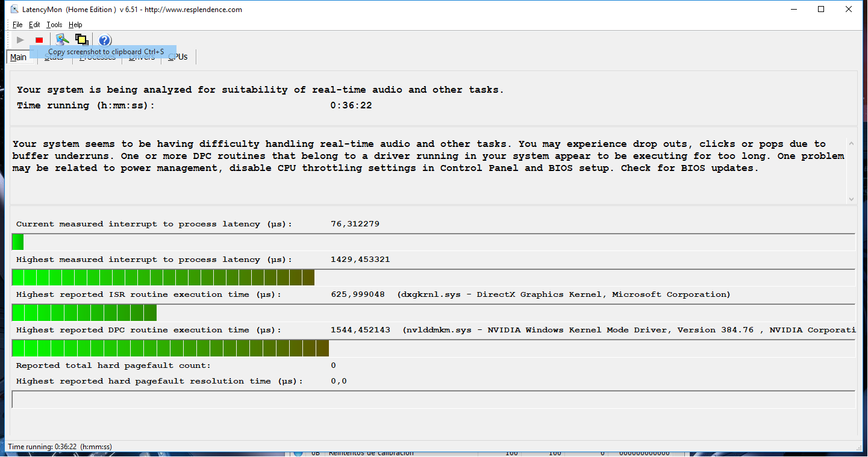Click the 'Time running (h:mm:ss):' label

click(x=86, y=105)
